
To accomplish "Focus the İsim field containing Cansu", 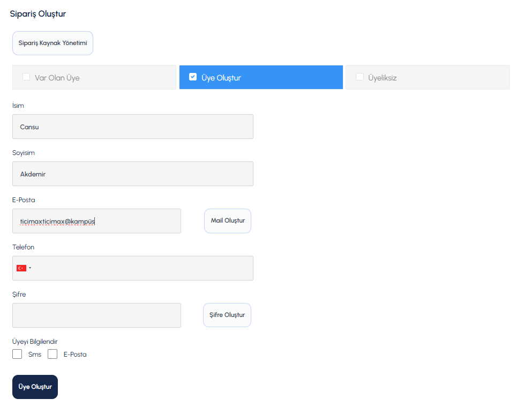I will [133, 127].
